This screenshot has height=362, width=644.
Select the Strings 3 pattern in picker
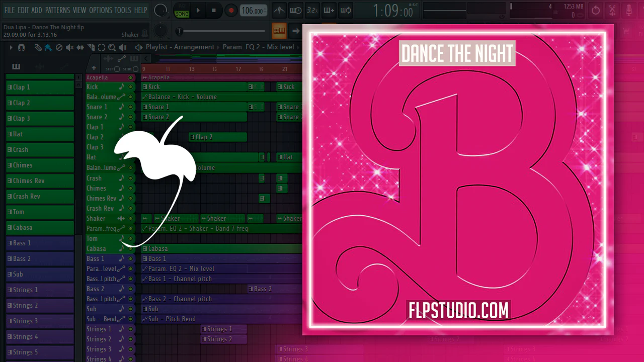tap(40, 321)
